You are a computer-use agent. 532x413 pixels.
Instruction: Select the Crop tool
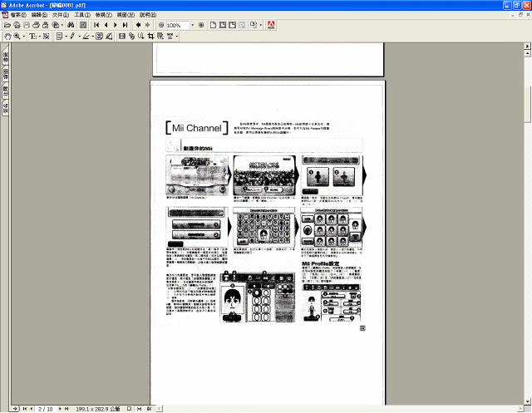pyautogui.click(x=150, y=37)
